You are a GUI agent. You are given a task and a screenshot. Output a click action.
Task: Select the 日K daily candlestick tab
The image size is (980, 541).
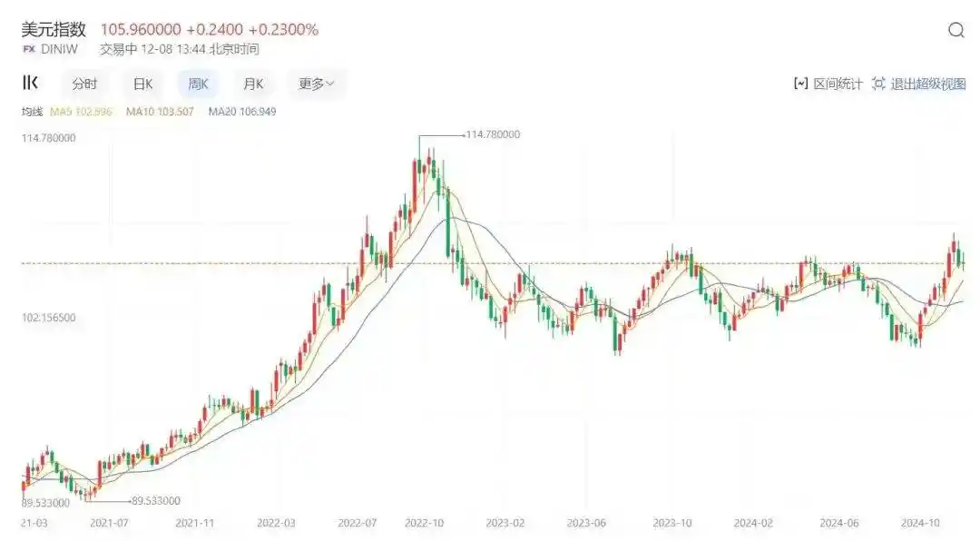tap(142, 84)
